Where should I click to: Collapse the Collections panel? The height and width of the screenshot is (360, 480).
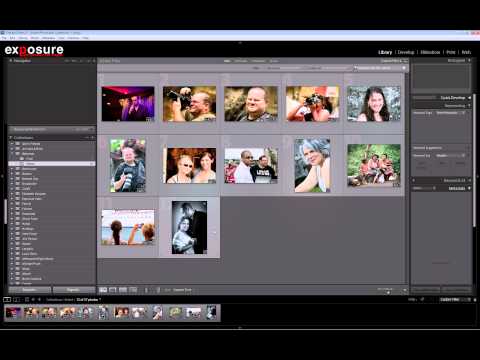click(x=11, y=137)
